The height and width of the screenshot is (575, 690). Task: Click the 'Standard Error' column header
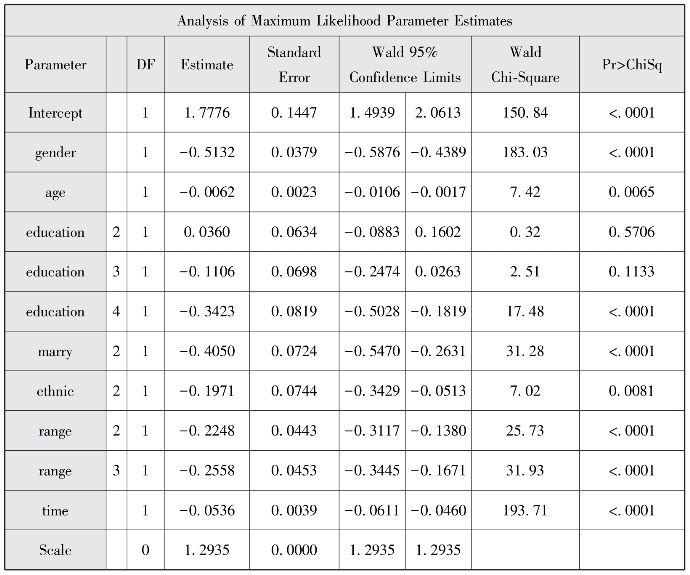click(x=293, y=65)
